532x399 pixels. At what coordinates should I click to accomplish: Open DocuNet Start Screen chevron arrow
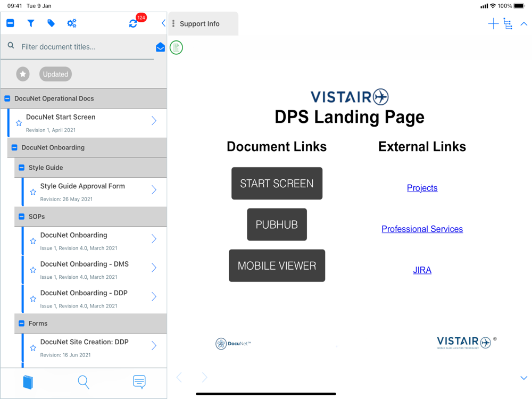[x=154, y=121]
